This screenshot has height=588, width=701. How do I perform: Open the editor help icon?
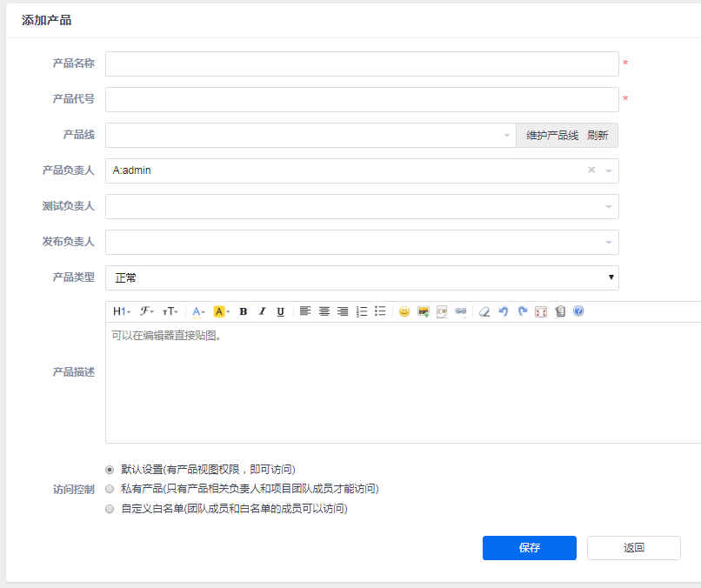(578, 311)
